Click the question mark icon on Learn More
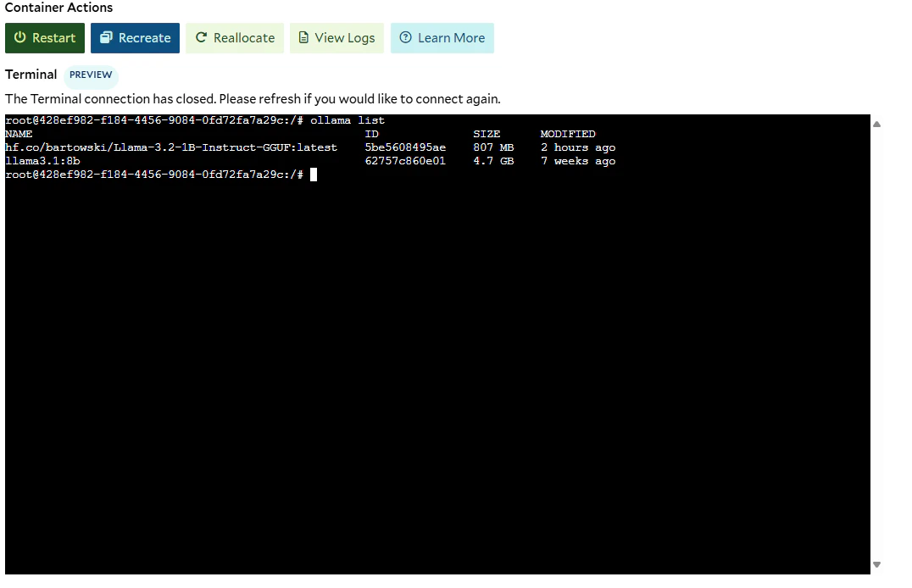The width and height of the screenshot is (912, 588). click(x=405, y=37)
